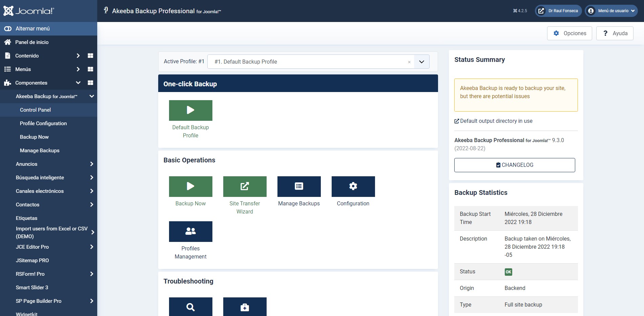Click the magnifier icon under Troubleshooting

tap(191, 307)
